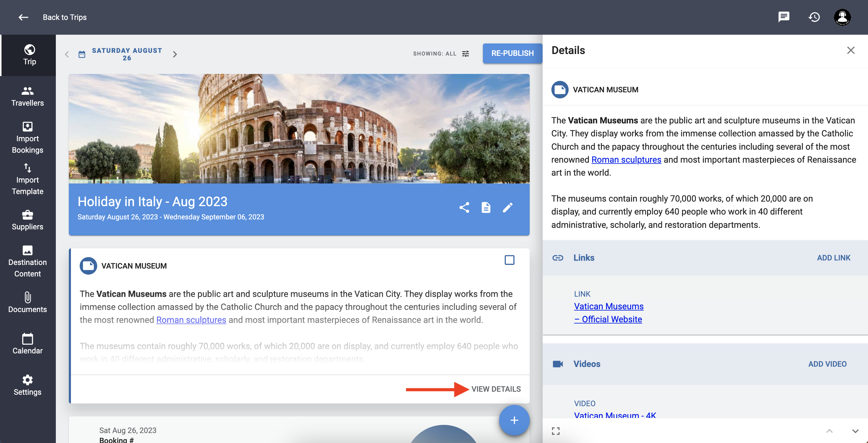Open the filter settings icon beside Showing All

coord(465,54)
